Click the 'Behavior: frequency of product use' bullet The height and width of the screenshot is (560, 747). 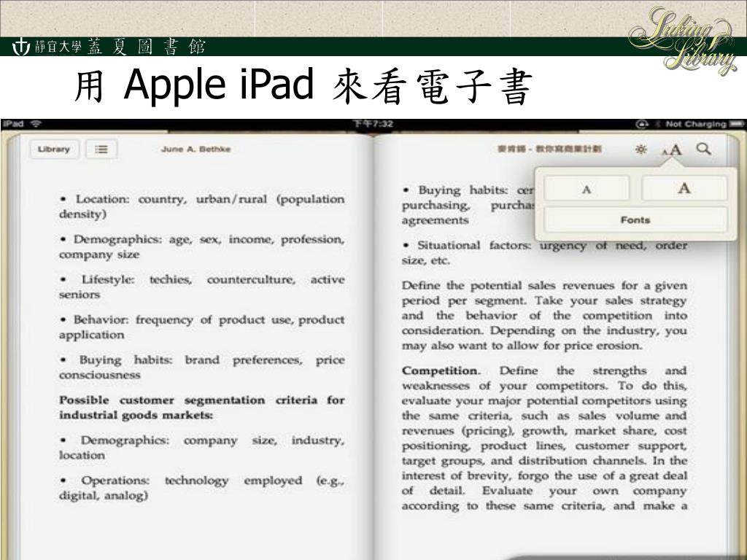click(x=202, y=327)
